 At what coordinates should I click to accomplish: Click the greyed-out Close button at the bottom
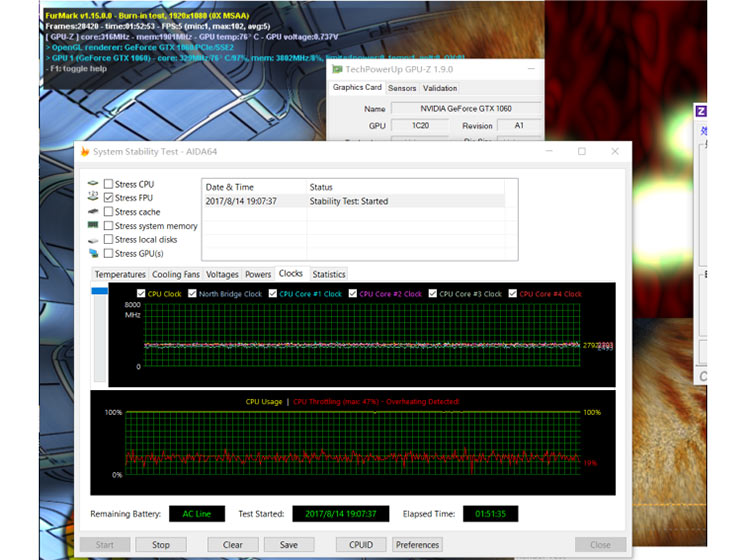[600, 545]
